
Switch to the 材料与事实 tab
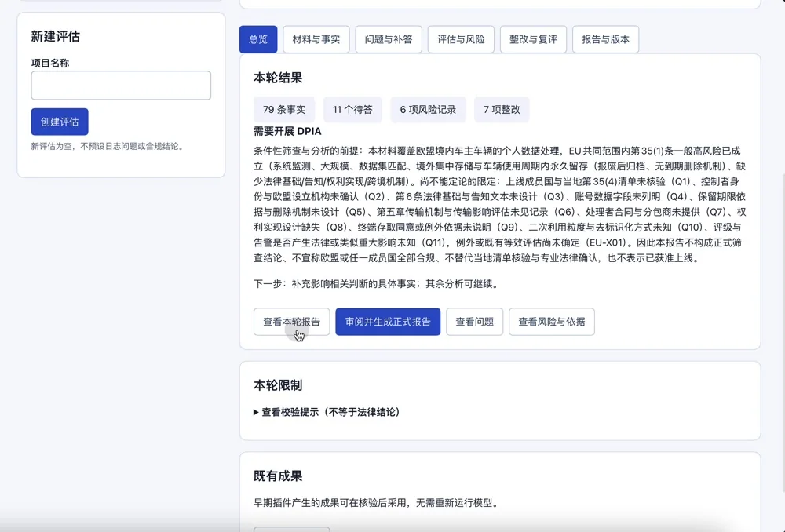(316, 39)
